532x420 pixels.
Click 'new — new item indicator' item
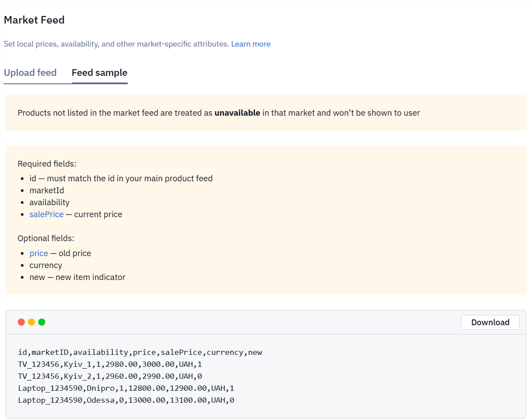click(78, 277)
